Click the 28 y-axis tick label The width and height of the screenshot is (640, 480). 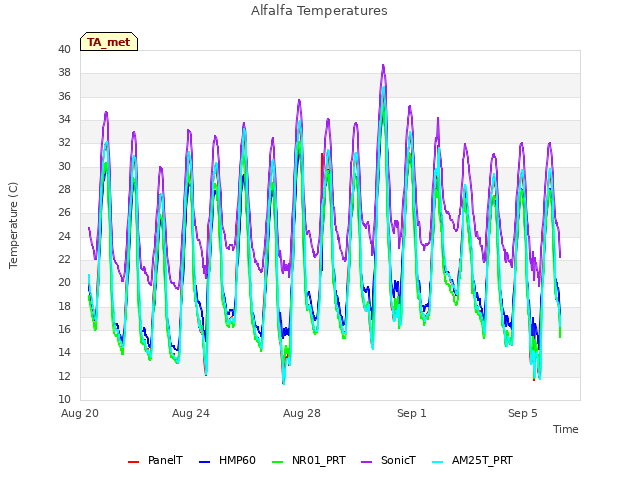[x=64, y=190]
